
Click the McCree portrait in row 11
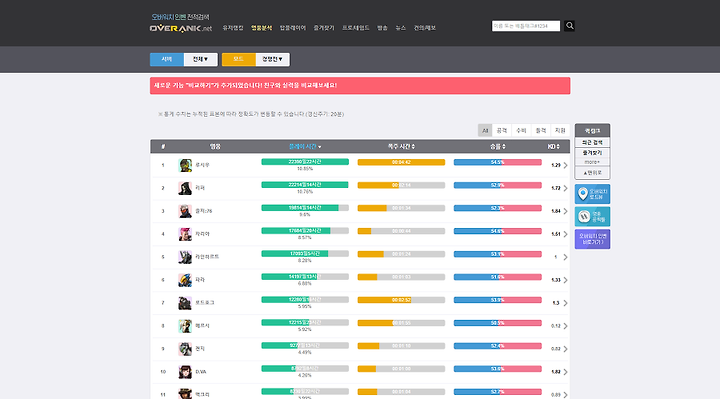(185, 393)
